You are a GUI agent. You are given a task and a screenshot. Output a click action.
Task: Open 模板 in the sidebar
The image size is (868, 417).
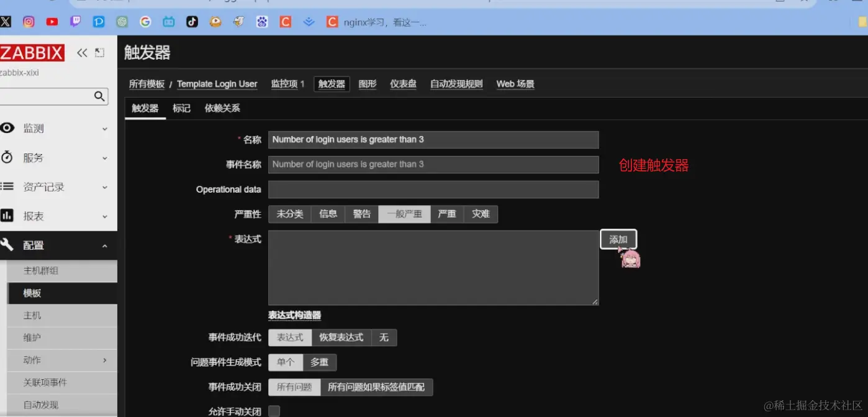[x=62, y=293]
